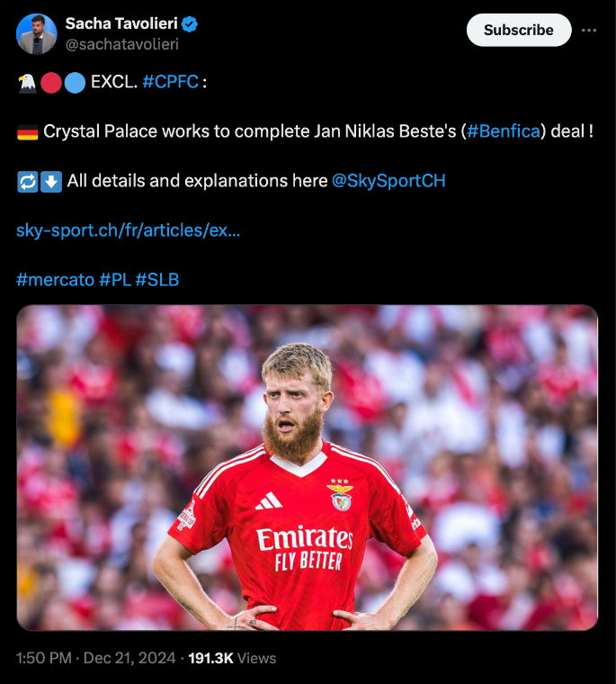Open the #SLB hashtag
Screen dimensions: 616x684
[157, 280]
